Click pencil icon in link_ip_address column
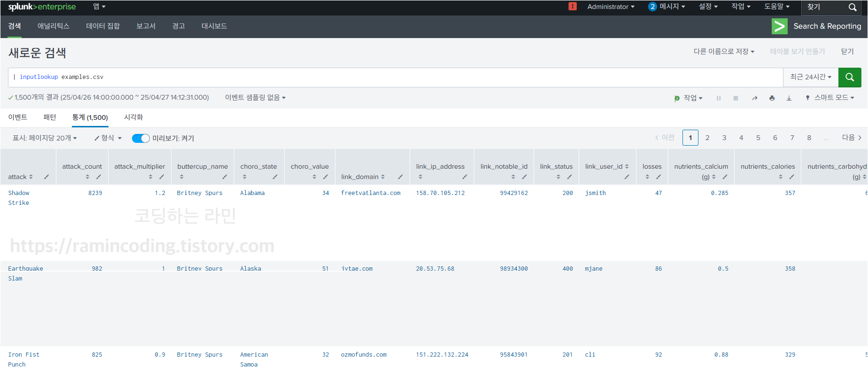Image resolution: width=868 pixels, height=390 pixels. click(465, 177)
